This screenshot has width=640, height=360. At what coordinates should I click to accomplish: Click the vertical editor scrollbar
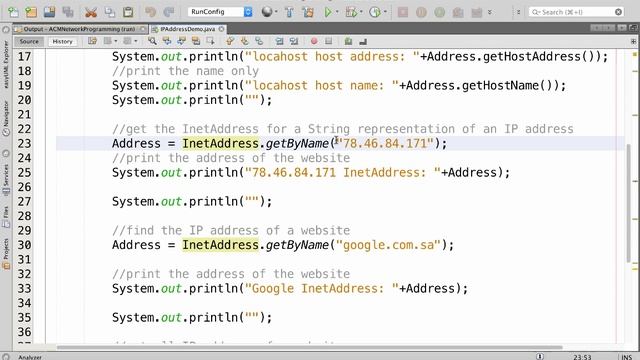629,203
